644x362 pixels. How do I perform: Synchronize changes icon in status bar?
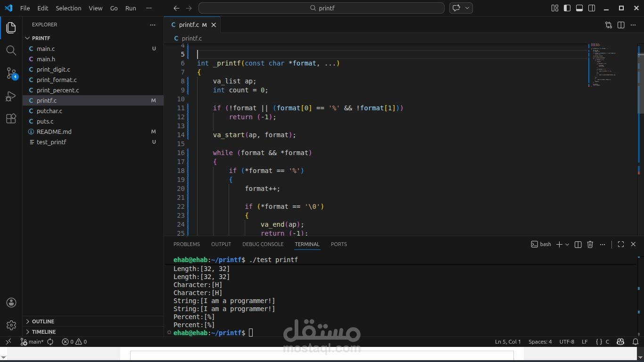tap(50, 342)
